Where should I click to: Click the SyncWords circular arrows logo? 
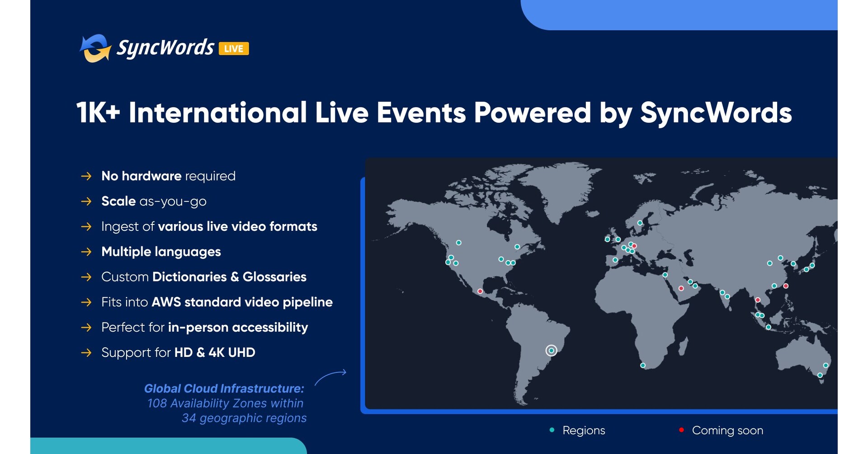96,47
